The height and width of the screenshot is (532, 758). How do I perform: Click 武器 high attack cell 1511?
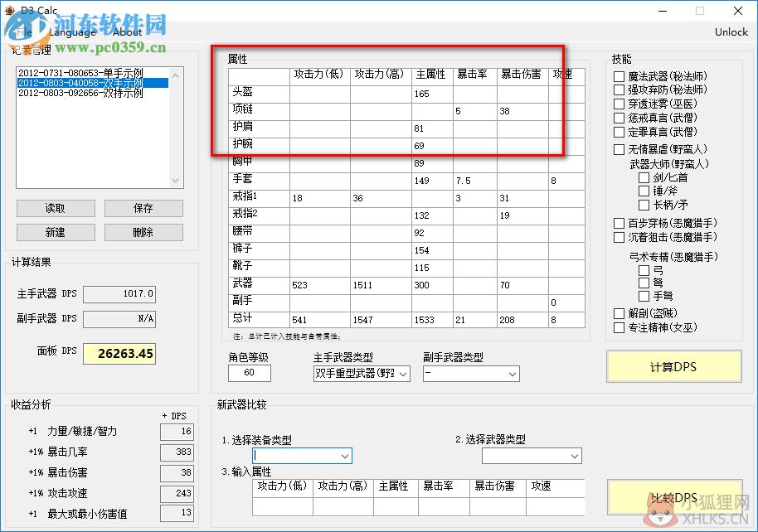381,285
